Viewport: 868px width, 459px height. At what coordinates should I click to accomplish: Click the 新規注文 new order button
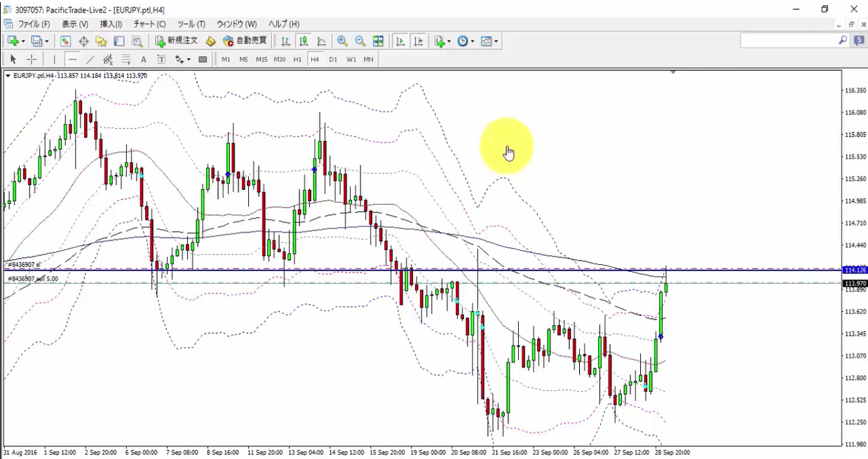click(177, 41)
